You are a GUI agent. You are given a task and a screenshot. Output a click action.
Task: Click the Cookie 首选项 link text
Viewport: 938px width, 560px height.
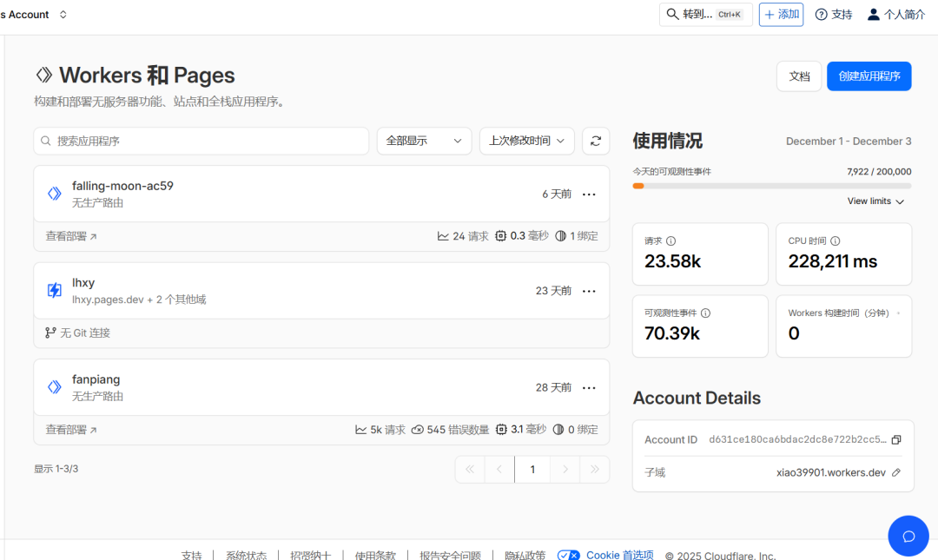click(620, 555)
